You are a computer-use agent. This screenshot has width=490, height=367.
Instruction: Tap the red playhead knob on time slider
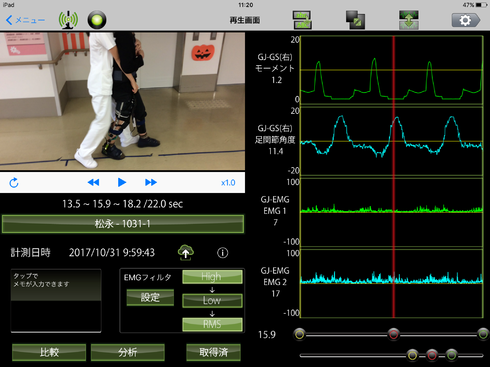(393, 334)
